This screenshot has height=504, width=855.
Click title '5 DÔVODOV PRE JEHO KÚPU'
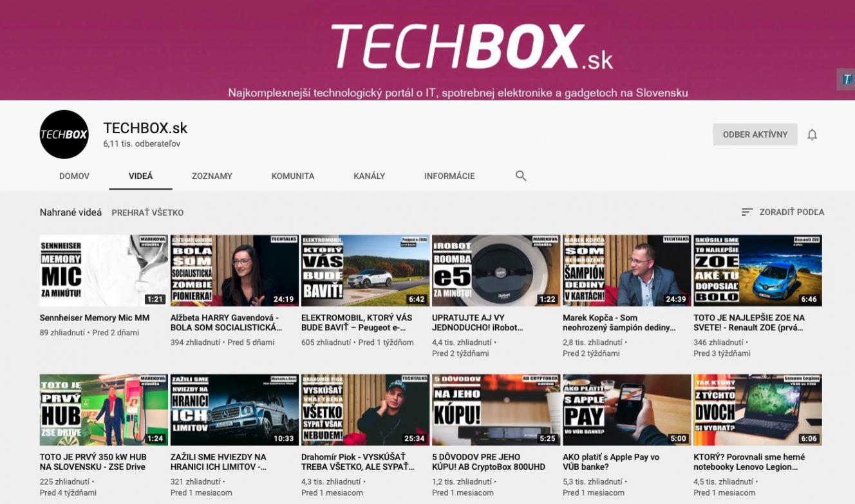(489, 462)
